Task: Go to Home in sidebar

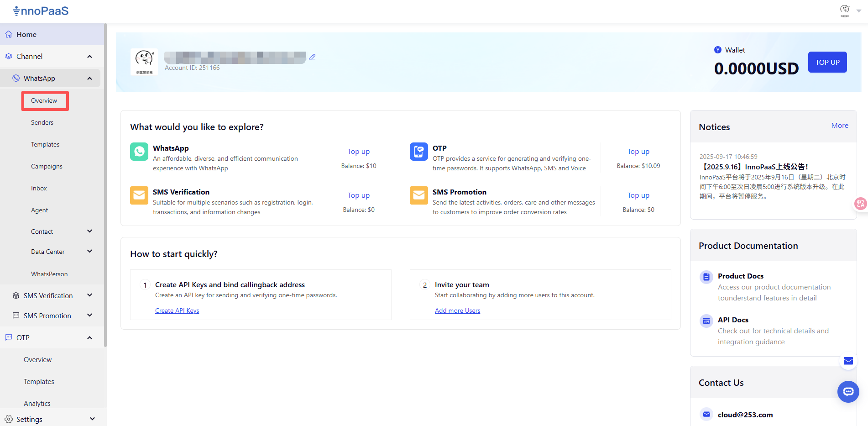Action: [x=52, y=34]
